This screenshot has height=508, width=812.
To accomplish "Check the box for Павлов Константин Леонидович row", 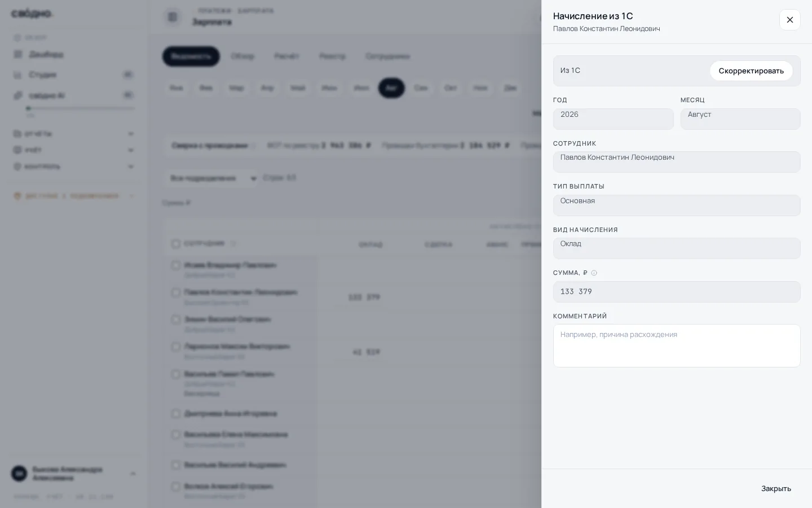I will coord(175,292).
